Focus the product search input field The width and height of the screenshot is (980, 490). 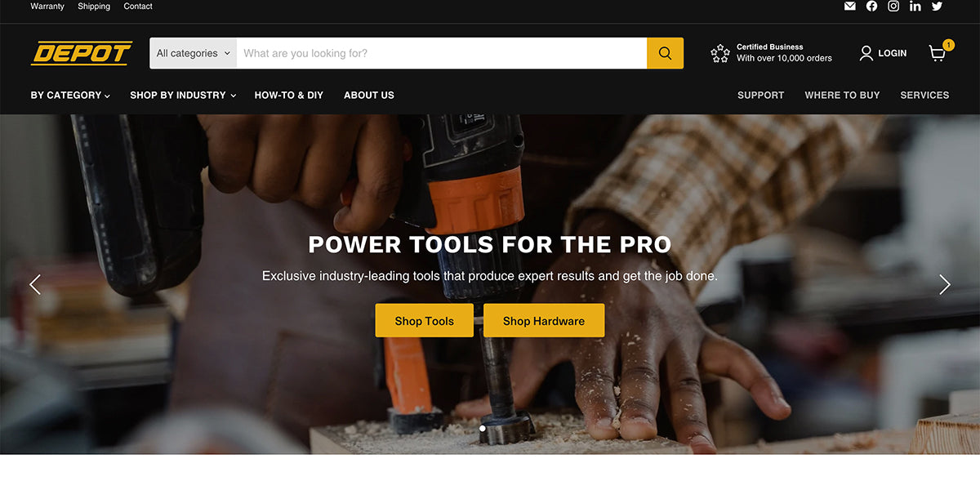click(x=442, y=53)
